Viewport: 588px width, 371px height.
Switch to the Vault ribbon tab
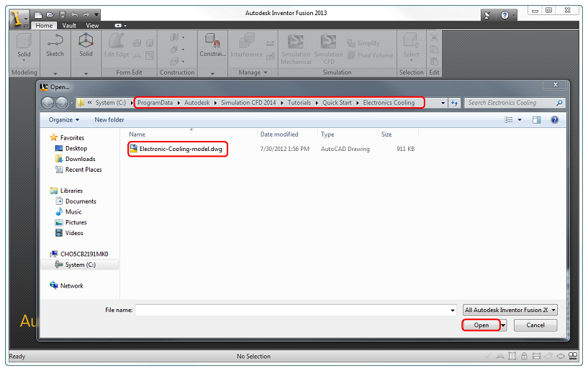[x=69, y=25]
